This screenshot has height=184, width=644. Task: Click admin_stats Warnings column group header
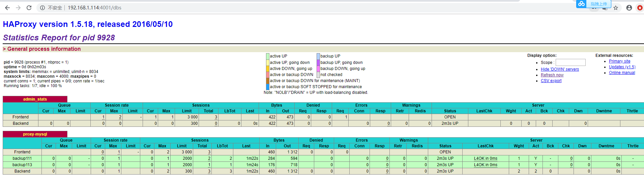[x=411, y=105]
